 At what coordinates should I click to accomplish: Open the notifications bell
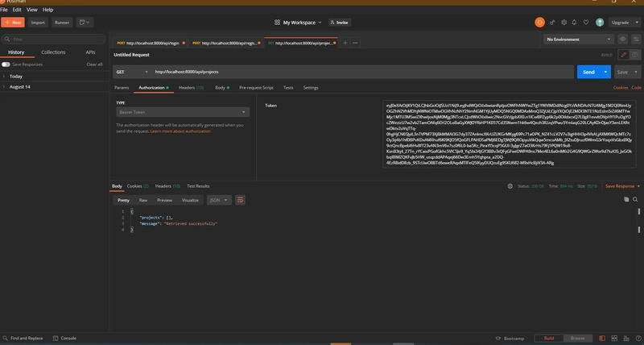coord(575,23)
